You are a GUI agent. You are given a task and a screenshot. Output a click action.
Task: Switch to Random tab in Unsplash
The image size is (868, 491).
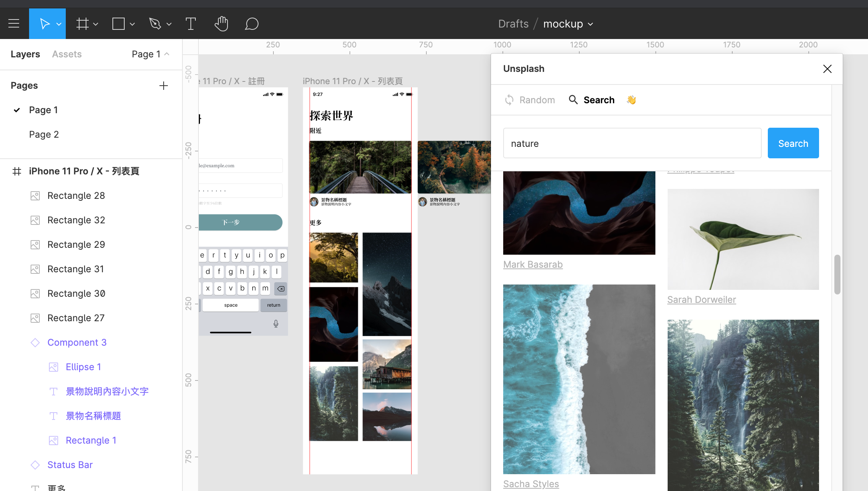pos(530,100)
